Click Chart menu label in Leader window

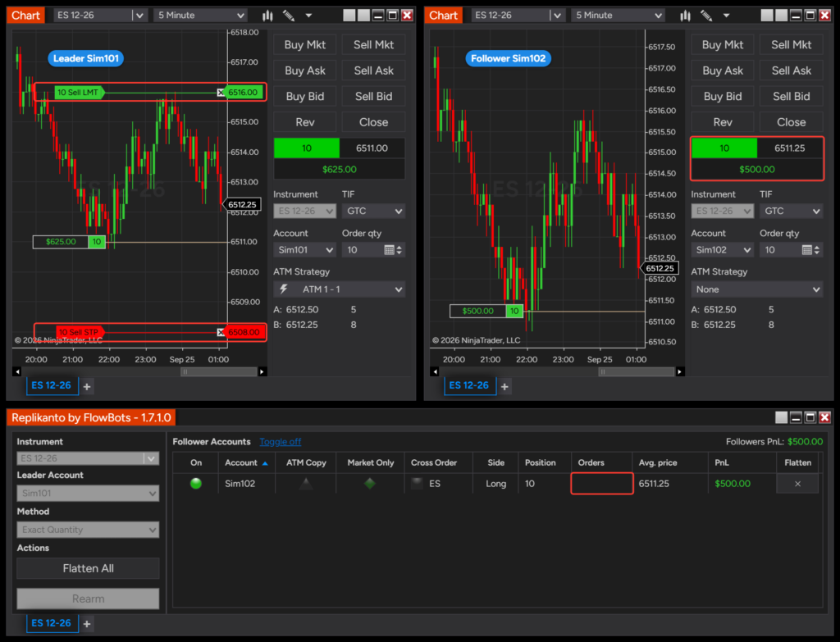(x=25, y=16)
